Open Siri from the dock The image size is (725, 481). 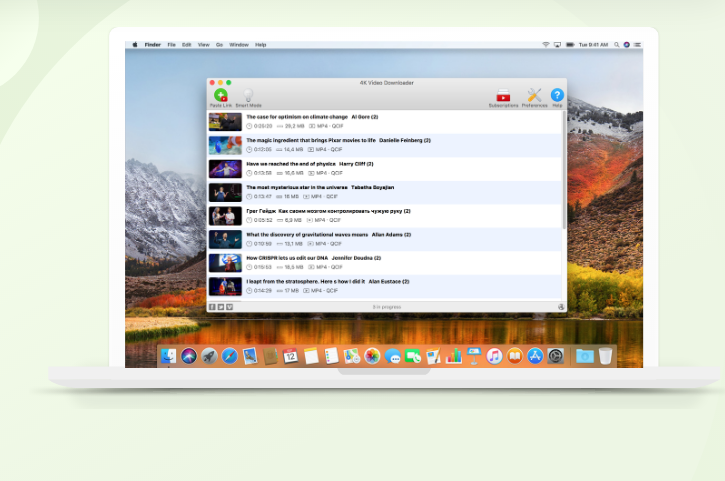tap(189, 356)
